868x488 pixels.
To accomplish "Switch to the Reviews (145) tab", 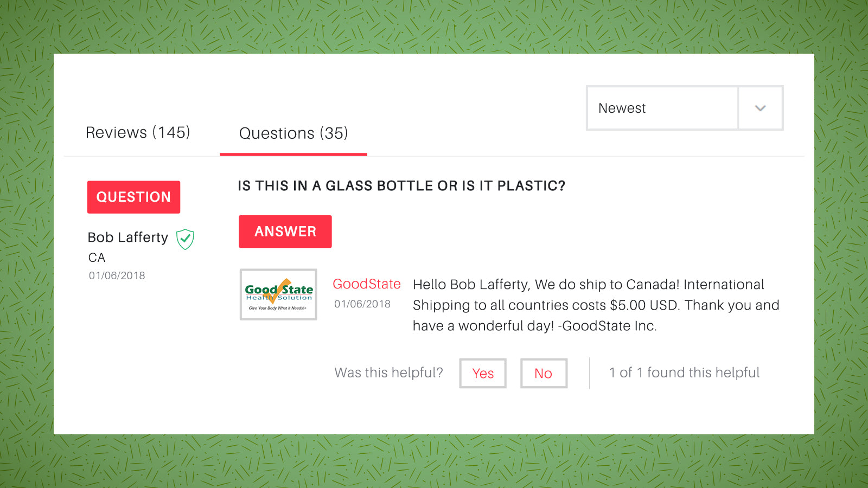I will point(137,132).
